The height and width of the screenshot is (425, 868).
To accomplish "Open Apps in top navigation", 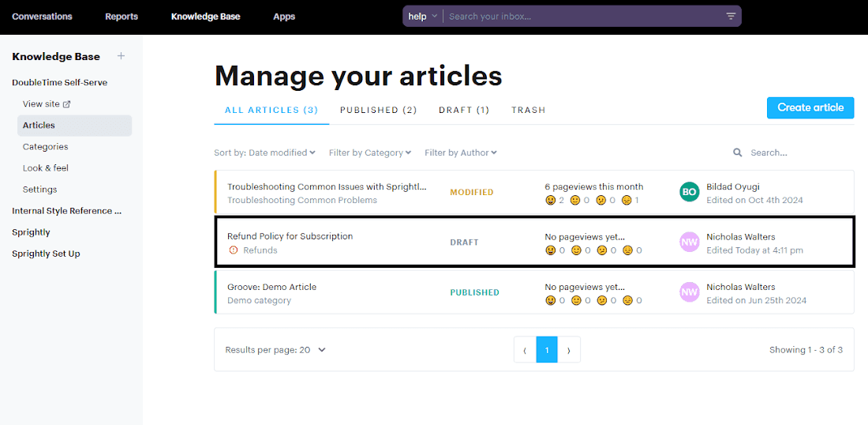I will [x=284, y=16].
